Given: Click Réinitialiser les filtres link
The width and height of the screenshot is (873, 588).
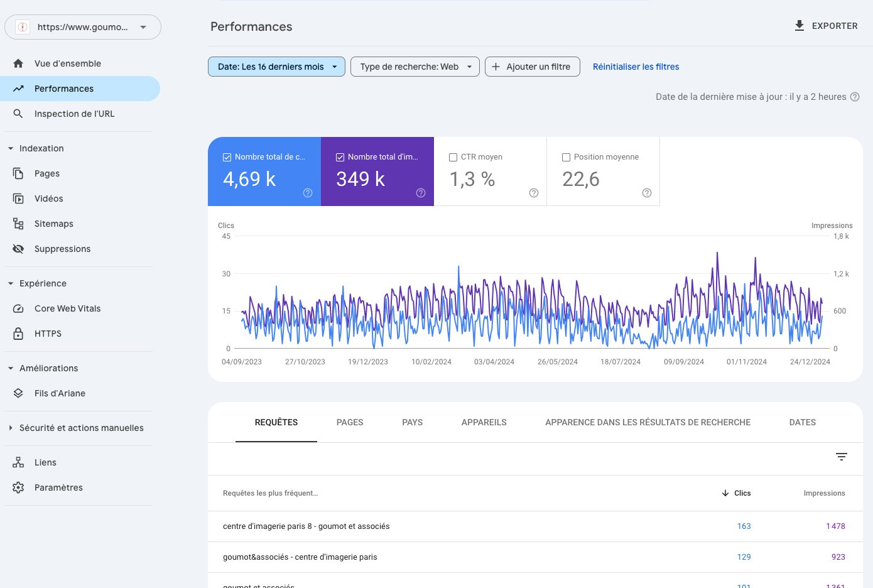Looking at the screenshot, I should click(636, 67).
